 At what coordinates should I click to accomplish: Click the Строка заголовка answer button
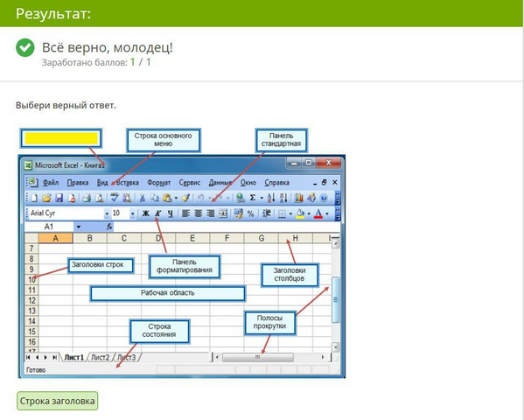pyautogui.click(x=58, y=401)
